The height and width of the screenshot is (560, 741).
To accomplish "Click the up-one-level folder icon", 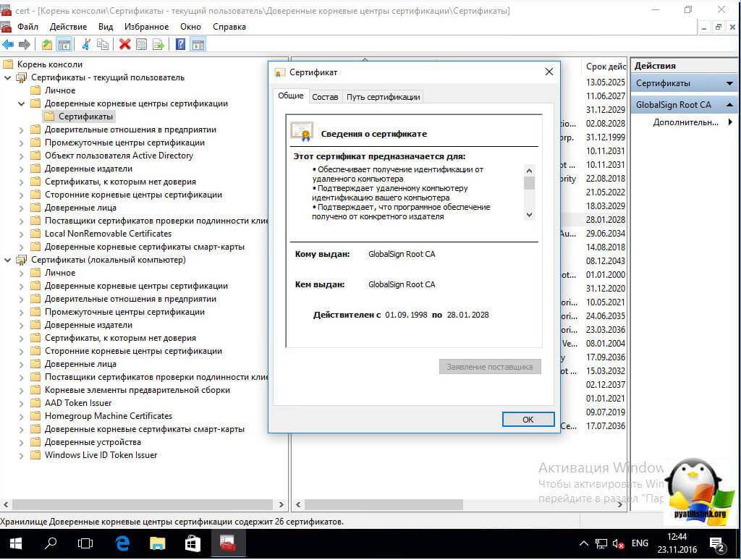I will point(47,44).
